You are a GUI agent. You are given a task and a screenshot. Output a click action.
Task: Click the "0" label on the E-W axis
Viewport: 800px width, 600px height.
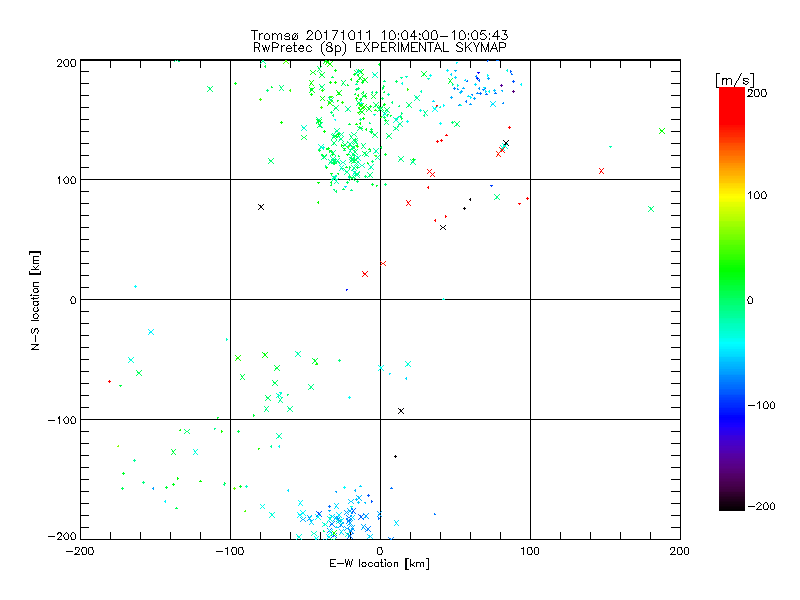tap(380, 551)
